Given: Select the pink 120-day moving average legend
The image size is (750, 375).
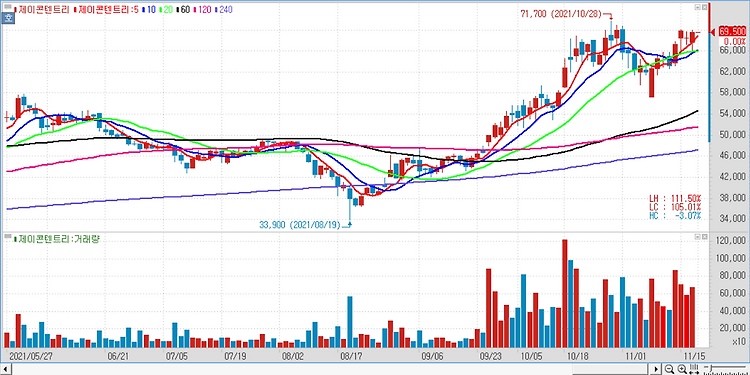Looking at the screenshot, I should [x=202, y=10].
